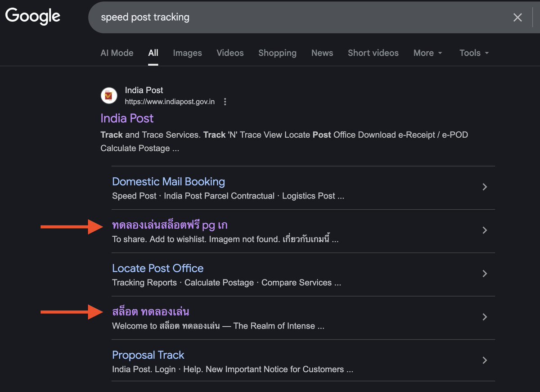The image size is (540, 392).
Task: Click 'Speed Post · India Post Parcel Contractual' text
Action: (193, 196)
